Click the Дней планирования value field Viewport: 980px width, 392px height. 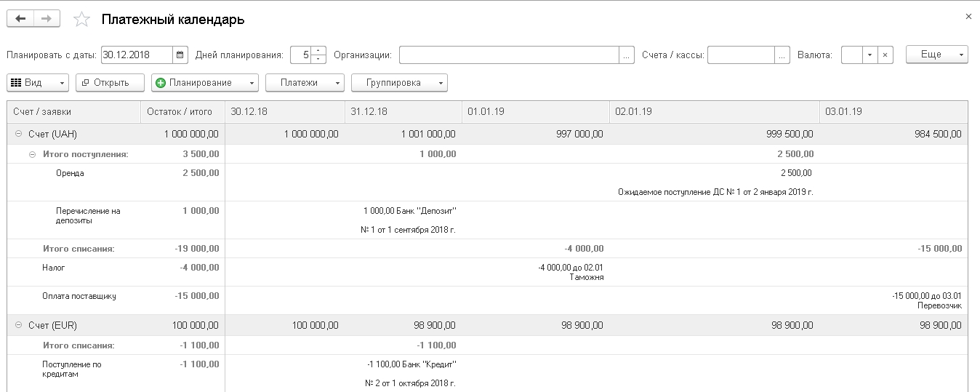[x=300, y=55]
